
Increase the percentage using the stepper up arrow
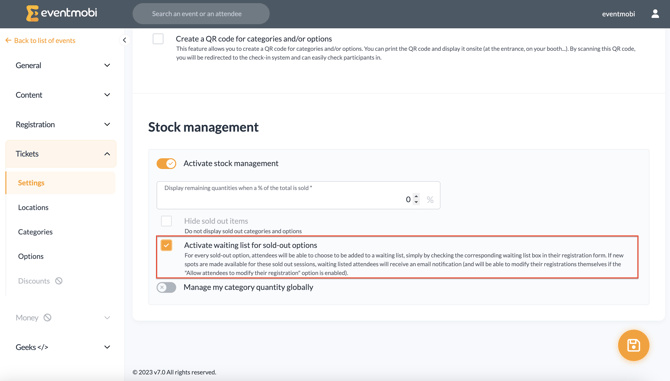point(416,196)
